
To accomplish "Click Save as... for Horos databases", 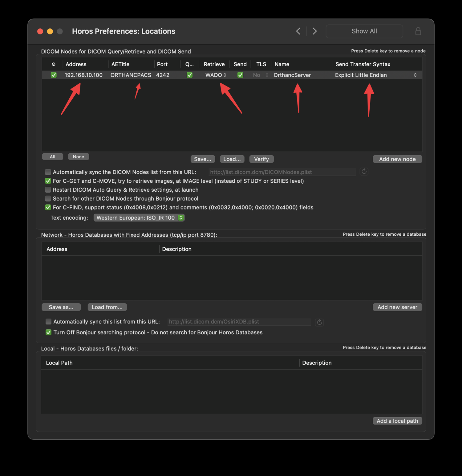I will click(x=61, y=307).
